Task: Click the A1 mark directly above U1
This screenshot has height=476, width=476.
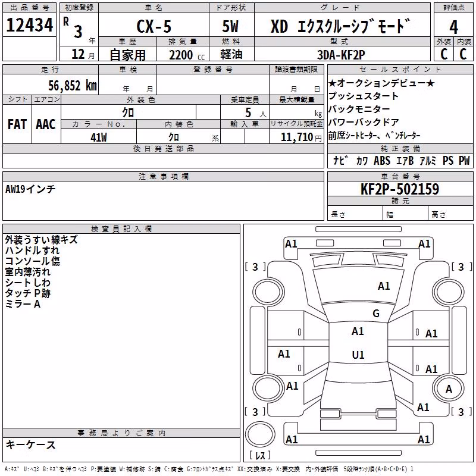Action: pos(358,331)
